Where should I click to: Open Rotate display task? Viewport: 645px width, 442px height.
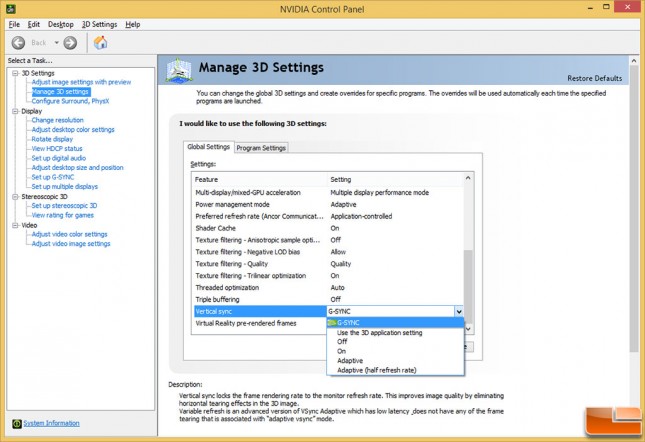[x=52, y=139]
